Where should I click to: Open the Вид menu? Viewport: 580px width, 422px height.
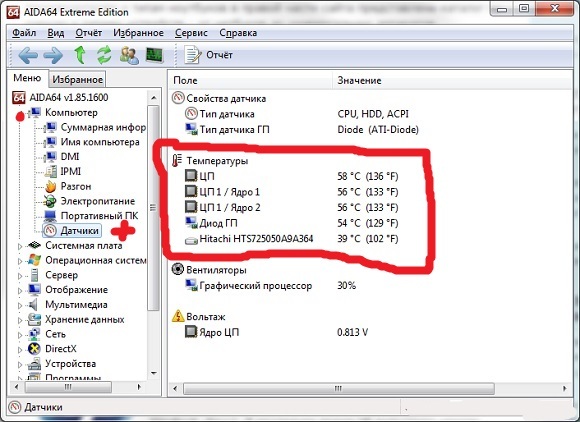[x=56, y=33]
